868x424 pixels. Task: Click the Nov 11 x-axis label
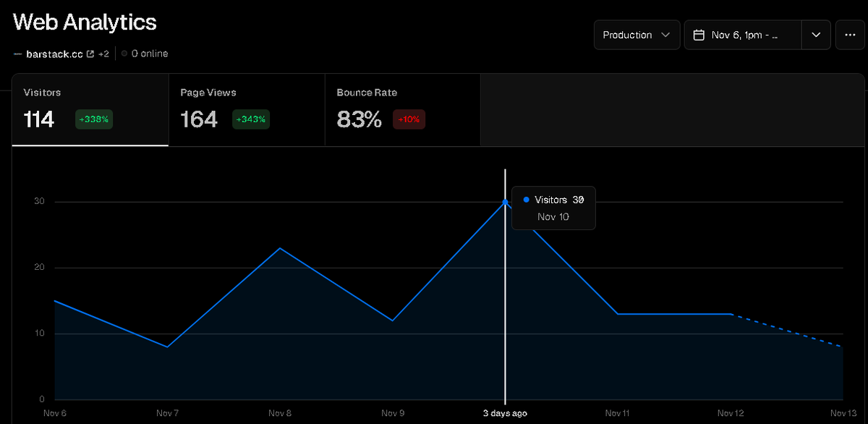coord(618,413)
